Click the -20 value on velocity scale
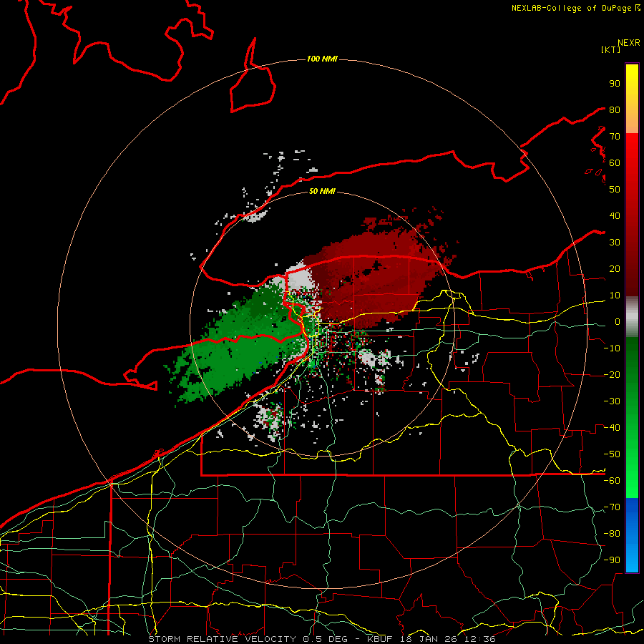The width and height of the screenshot is (644, 644). pyautogui.click(x=612, y=374)
